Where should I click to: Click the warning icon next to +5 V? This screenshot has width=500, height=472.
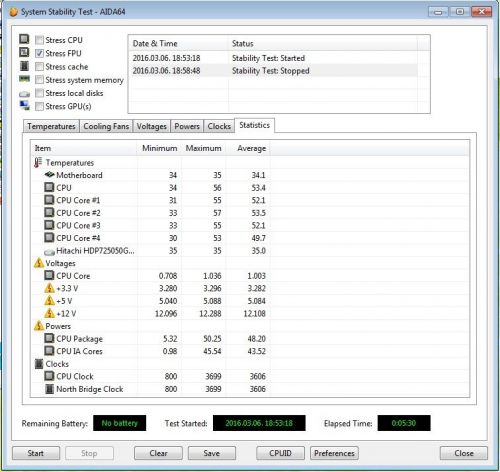tap(49, 300)
